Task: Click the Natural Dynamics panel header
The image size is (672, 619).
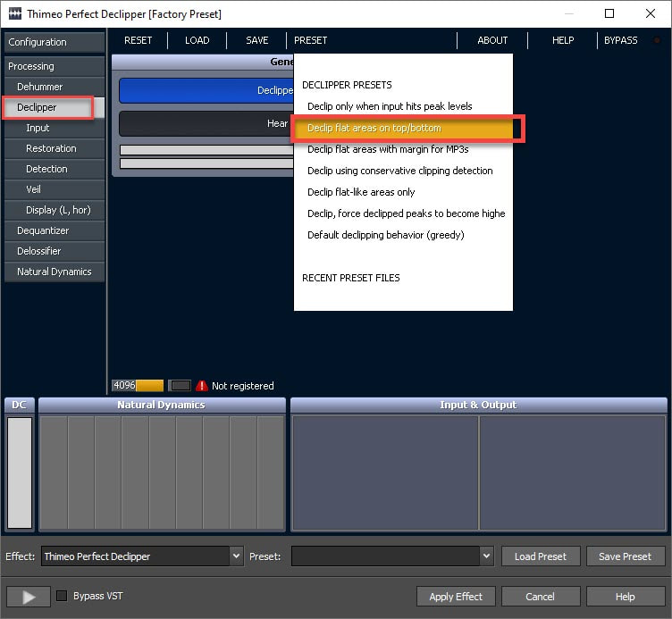Action: pyautogui.click(x=162, y=405)
